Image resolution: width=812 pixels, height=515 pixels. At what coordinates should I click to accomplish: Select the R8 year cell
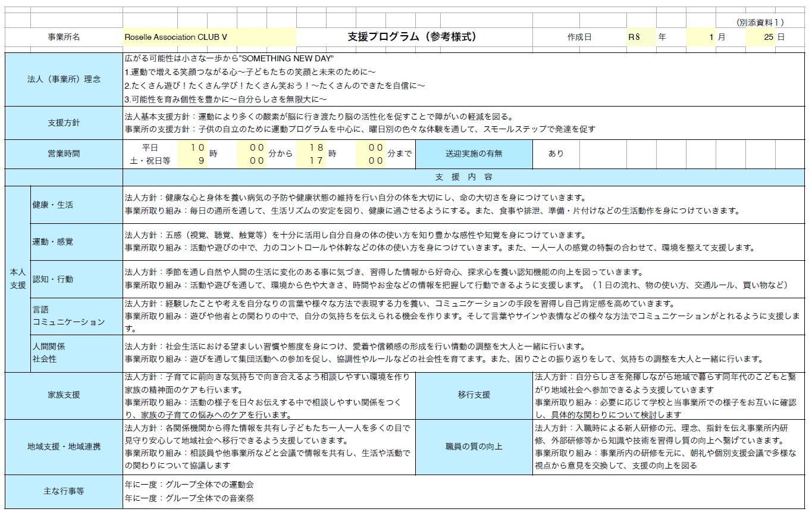[x=641, y=37]
